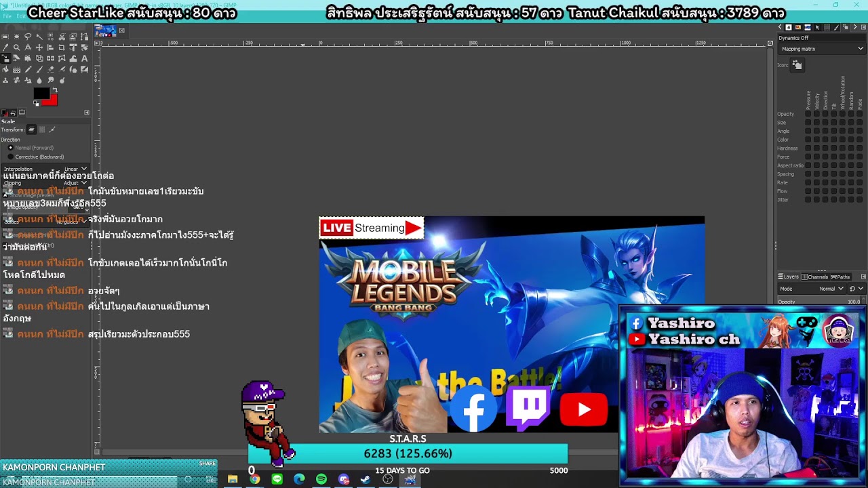This screenshot has height=488, width=868.
Task: Select the Shear tool
Action: click(x=16, y=58)
